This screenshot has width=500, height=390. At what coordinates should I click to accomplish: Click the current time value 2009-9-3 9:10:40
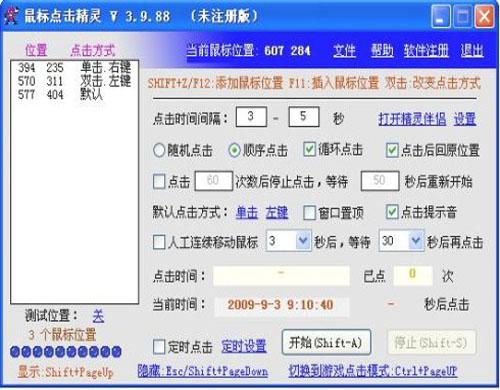point(281,305)
